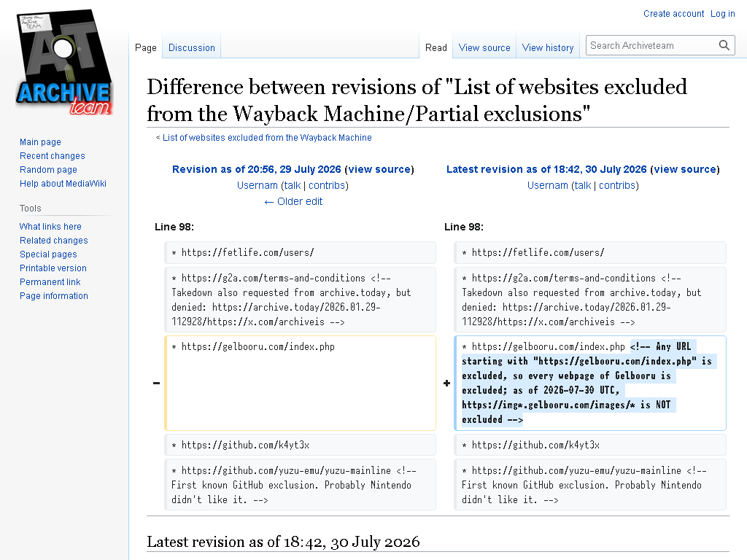Switch to the Discussion tab
This screenshot has width=747, height=560.
pos(192,47)
